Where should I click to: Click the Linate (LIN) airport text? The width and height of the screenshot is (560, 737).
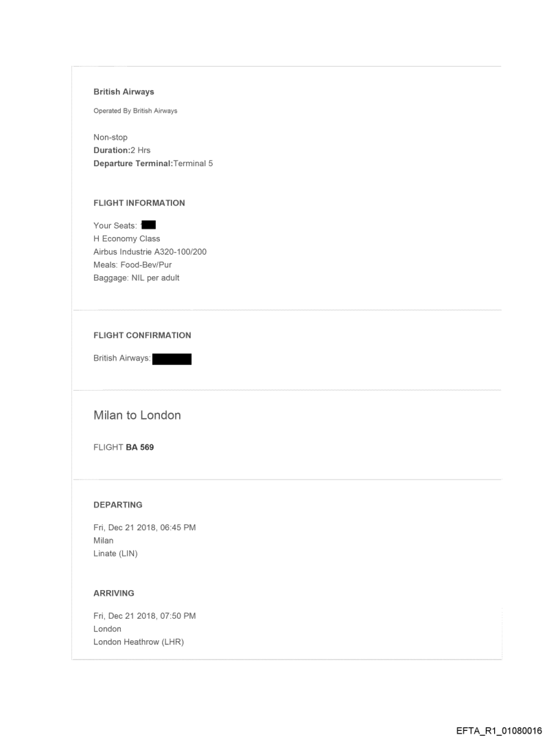tap(115, 554)
